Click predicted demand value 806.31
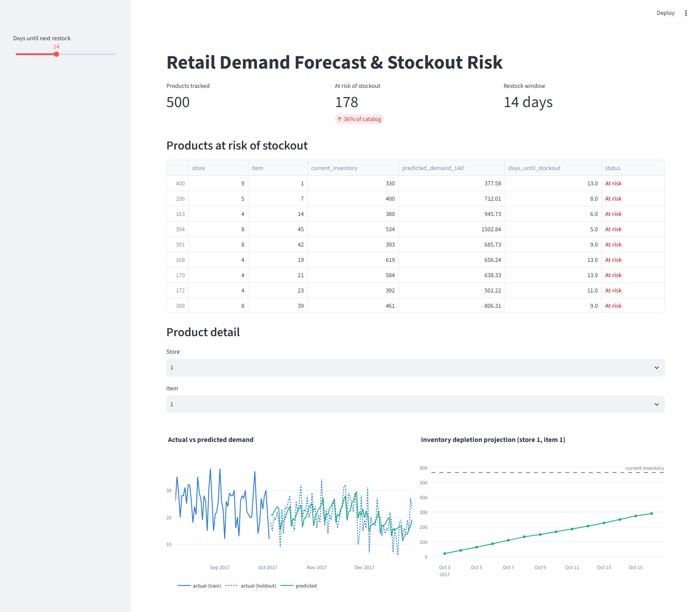This screenshot has width=700, height=612. coord(451,306)
